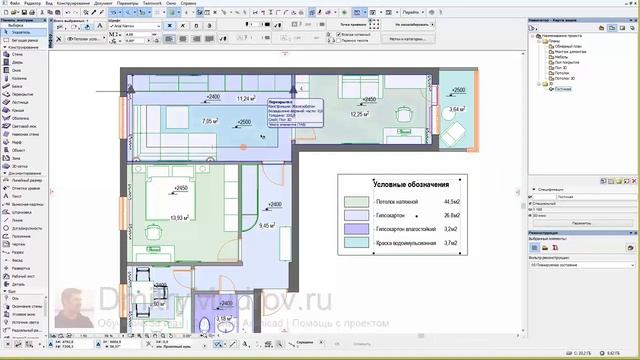Select the Стена (wall) tool
640x360 pixels.
16,54
